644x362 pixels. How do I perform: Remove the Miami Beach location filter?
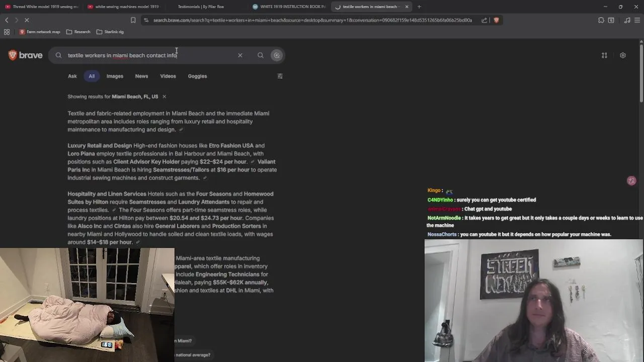tap(164, 97)
